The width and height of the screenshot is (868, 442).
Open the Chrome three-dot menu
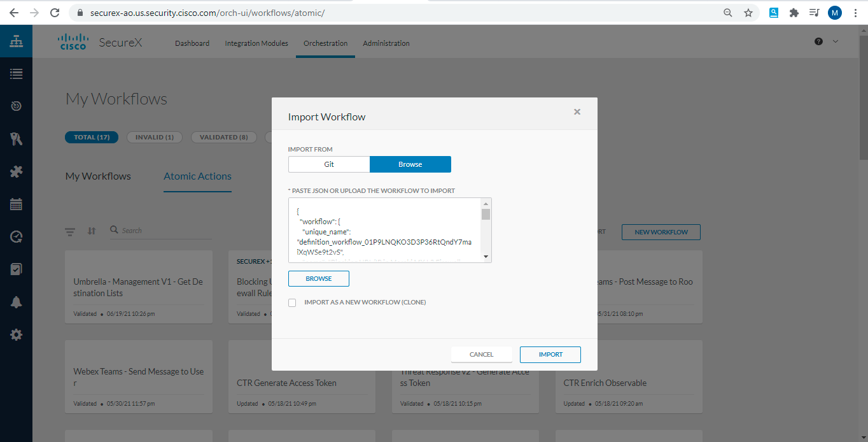(855, 13)
